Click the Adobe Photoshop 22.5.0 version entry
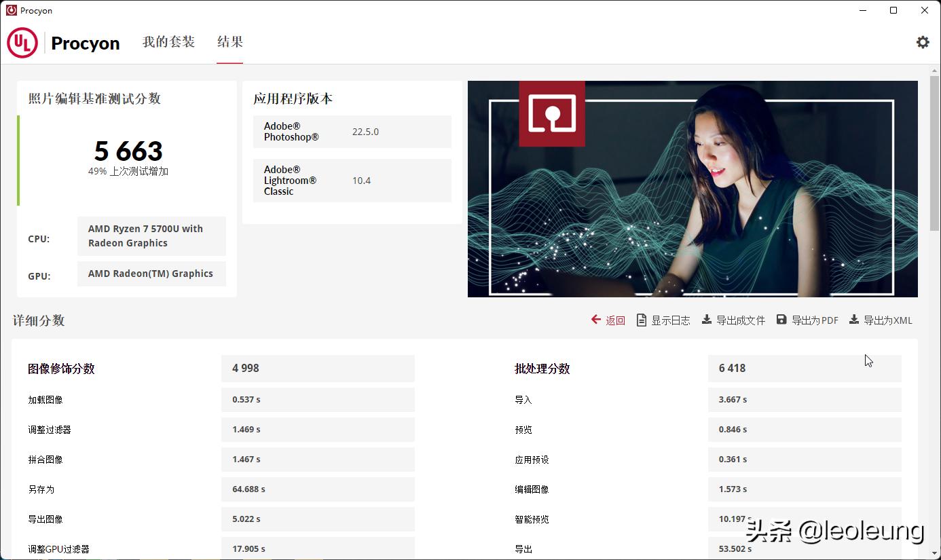Screen dimensions: 941x560 click(x=352, y=131)
